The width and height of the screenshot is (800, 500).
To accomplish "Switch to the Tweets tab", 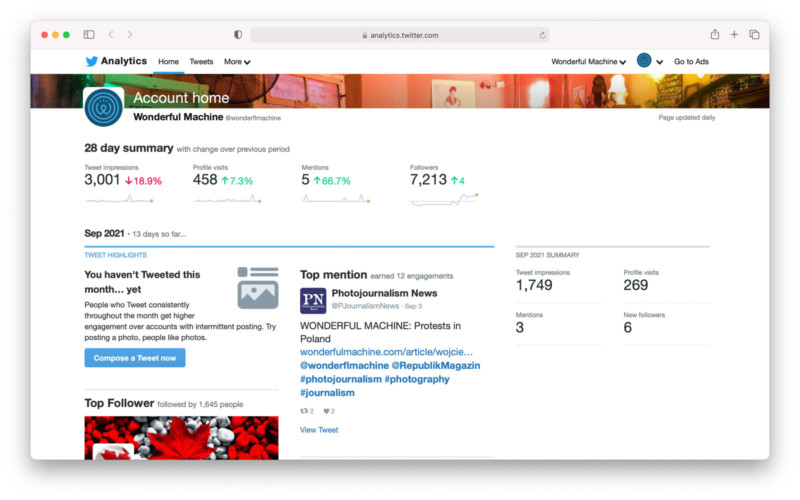I will [x=201, y=62].
